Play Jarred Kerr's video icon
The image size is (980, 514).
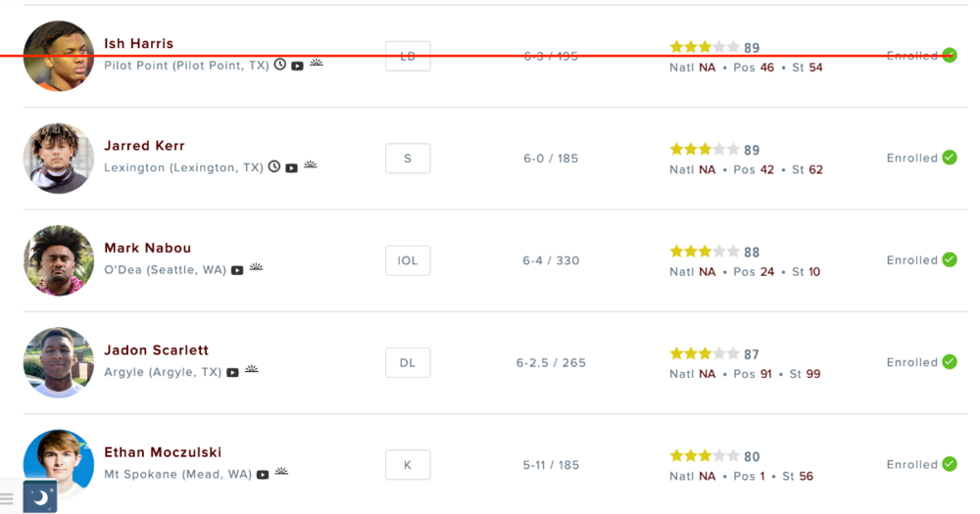(x=291, y=168)
